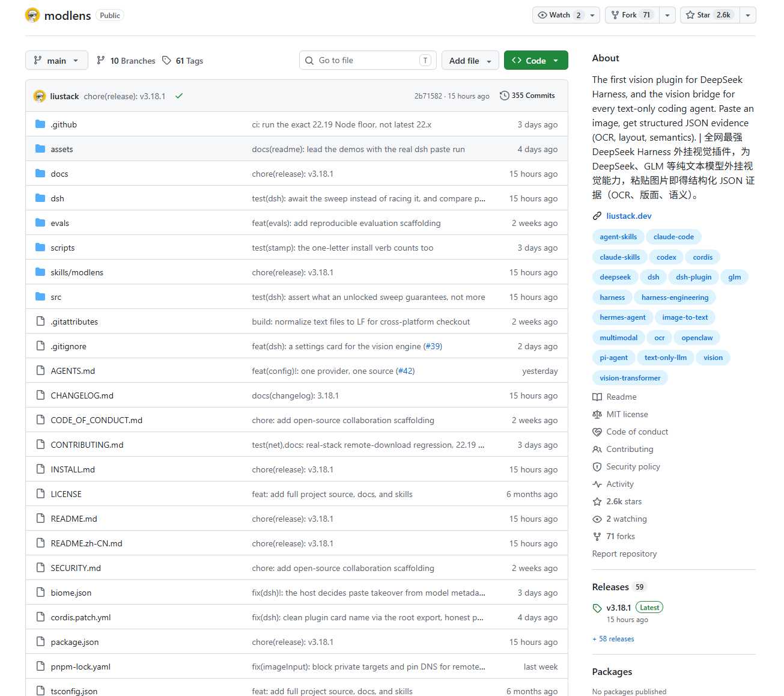Open the scripts folder
Viewport: 784px width, 696px height.
[x=62, y=248]
